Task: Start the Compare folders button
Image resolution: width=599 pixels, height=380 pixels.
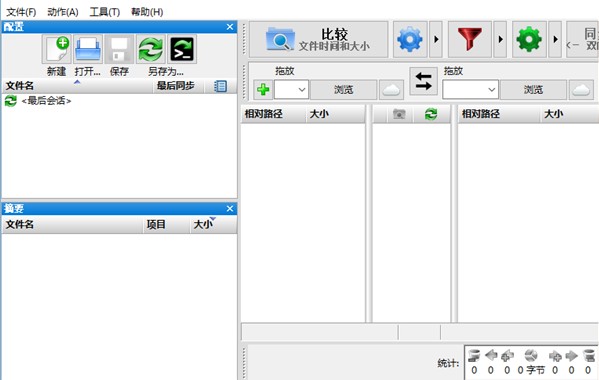Action: [x=319, y=39]
